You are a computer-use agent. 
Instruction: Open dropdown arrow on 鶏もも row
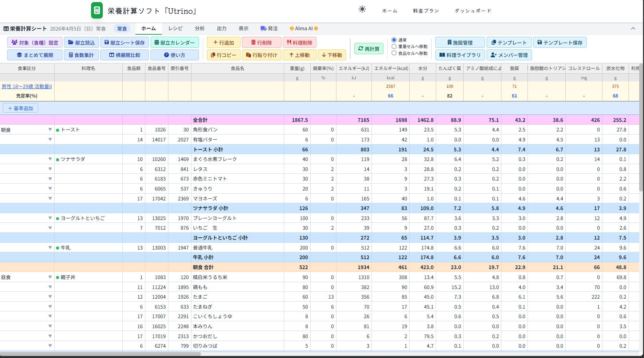50,287
